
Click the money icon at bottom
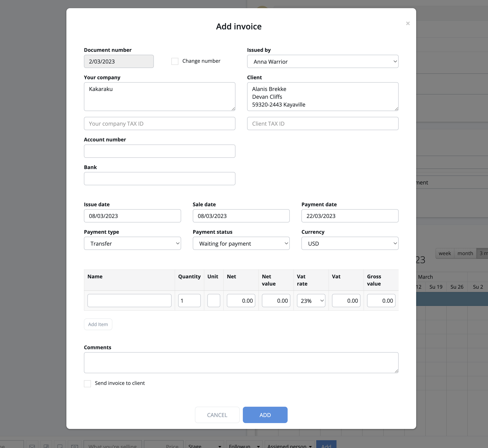(x=74, y=446)
